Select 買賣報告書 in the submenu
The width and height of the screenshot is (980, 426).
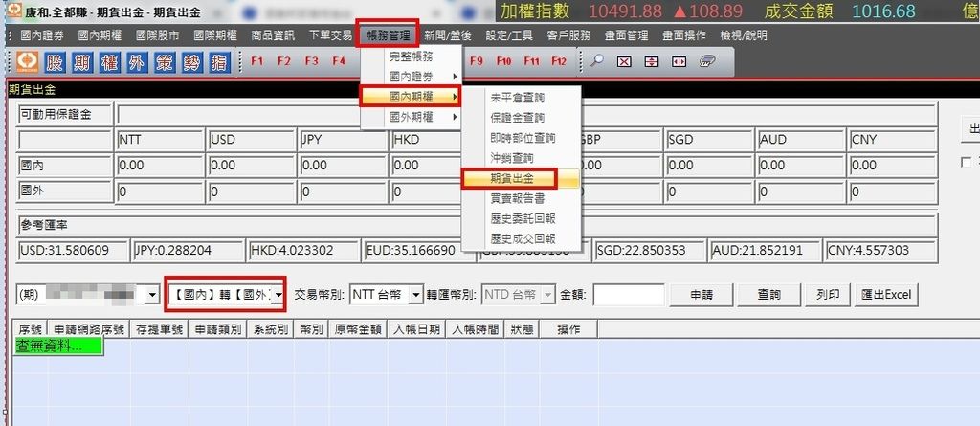click(x=522, y=198)
